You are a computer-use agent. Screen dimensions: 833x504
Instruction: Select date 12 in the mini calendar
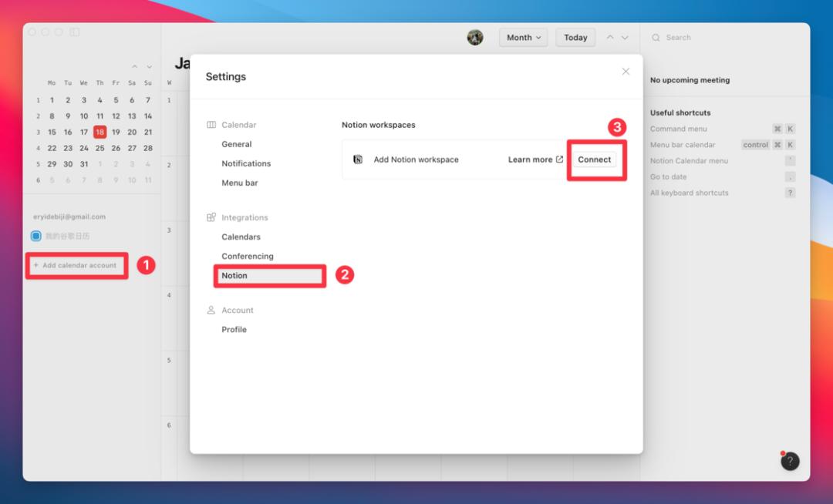pyautogui.click(x=116, y=116)
